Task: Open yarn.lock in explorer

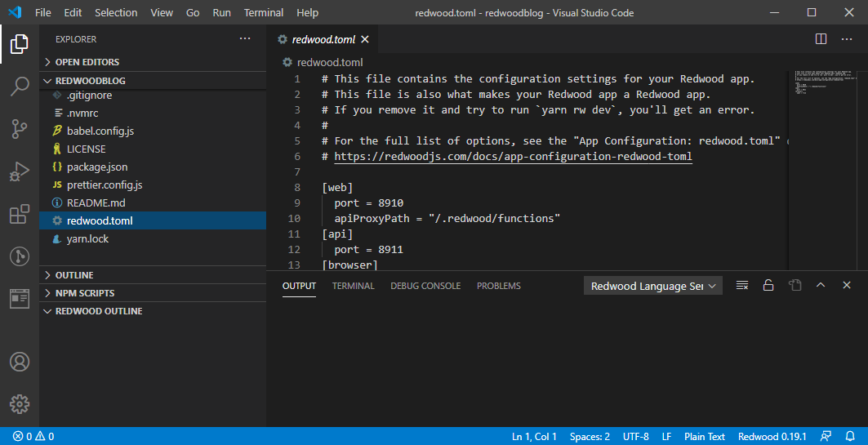Action: (x=153, y=238)
